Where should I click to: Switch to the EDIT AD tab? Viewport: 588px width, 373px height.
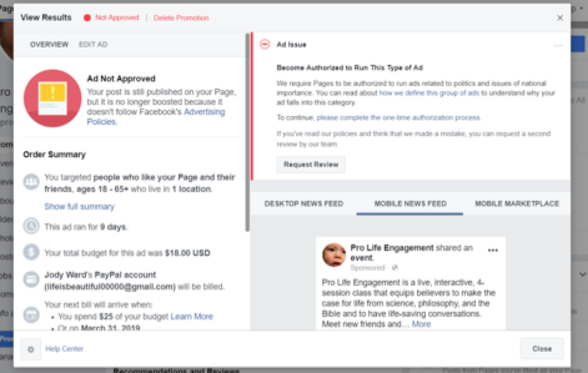click(x=93, y=45)
